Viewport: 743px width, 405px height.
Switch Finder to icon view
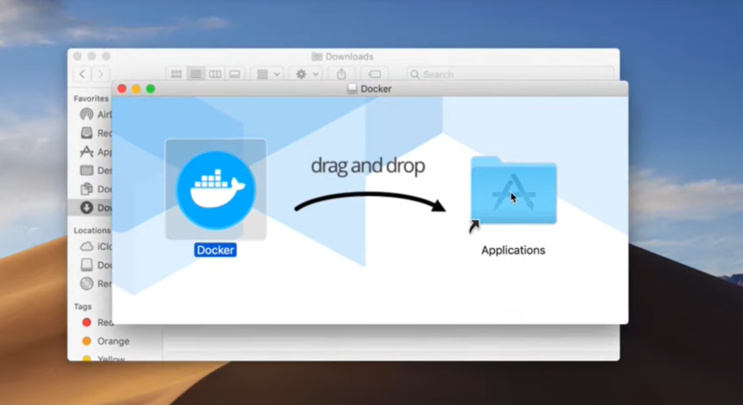pyautogui.click(x=177, y=74)
